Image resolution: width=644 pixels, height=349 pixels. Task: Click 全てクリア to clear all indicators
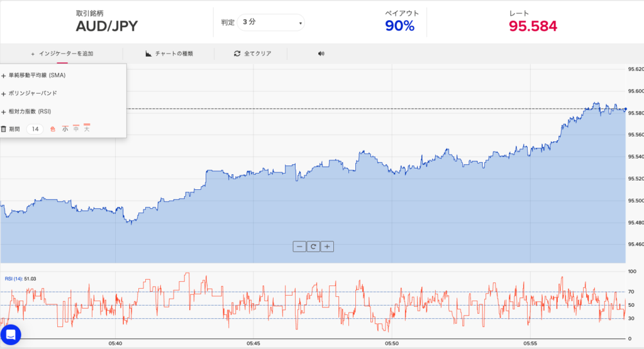click(x=253, y=54)
